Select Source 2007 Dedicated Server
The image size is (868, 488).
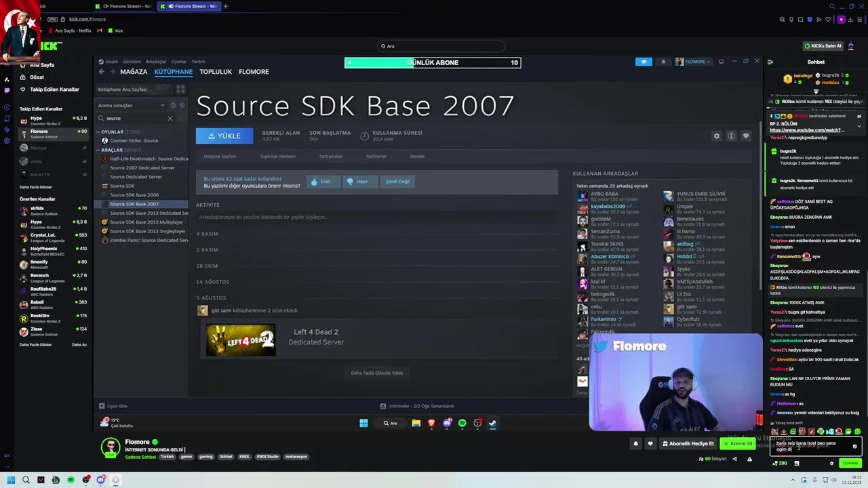pos(142,167)
